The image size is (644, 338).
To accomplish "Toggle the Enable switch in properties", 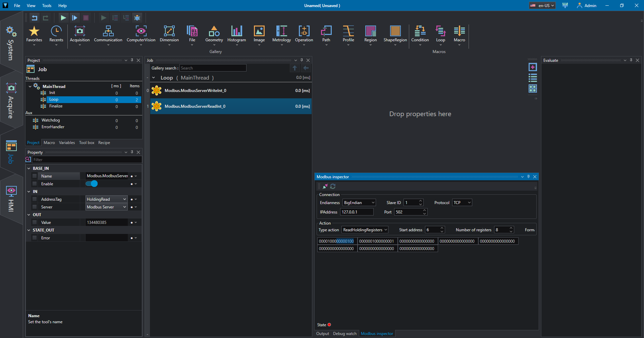I will pyautogui.click(x=92, y=184).
